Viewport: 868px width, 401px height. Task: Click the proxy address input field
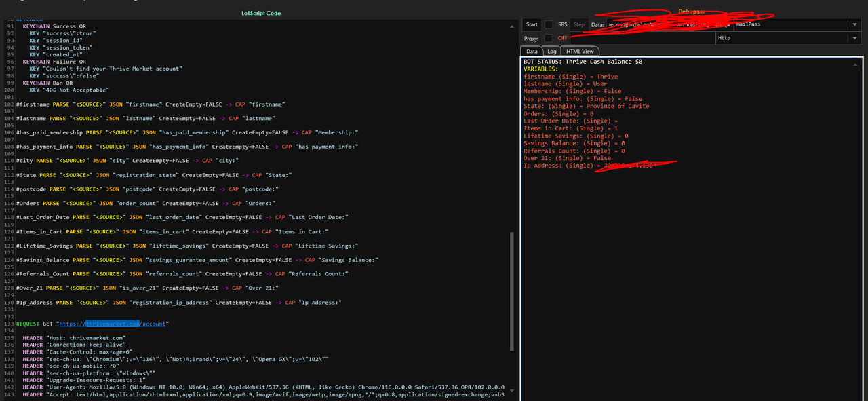click(x=642, y=39)
